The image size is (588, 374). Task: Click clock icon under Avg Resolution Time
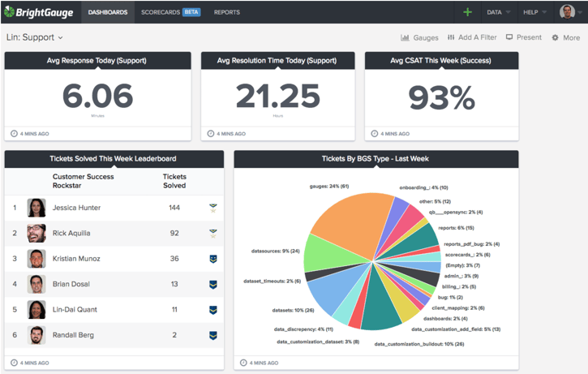211,134
